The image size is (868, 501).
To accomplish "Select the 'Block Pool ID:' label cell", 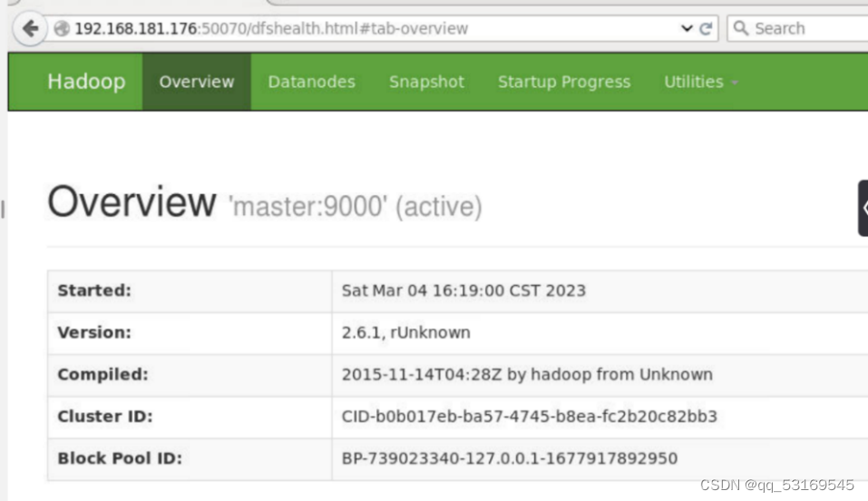I will (190, 459).
